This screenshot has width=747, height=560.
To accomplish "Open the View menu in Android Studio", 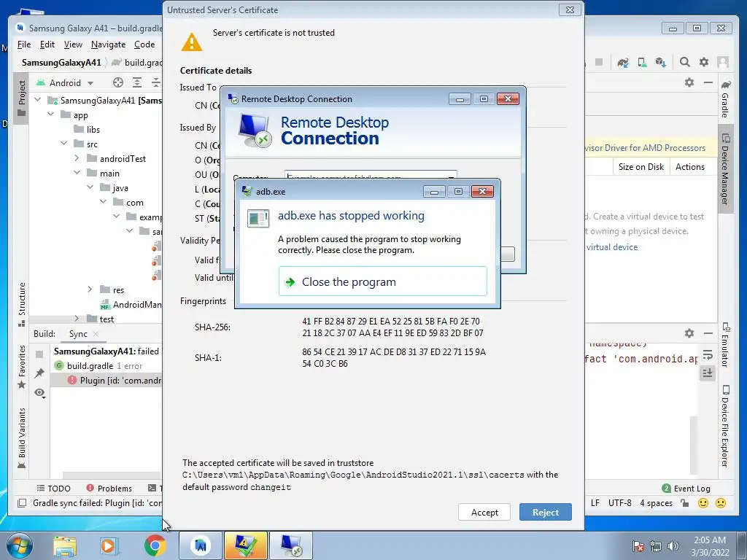I will (73, 44).
